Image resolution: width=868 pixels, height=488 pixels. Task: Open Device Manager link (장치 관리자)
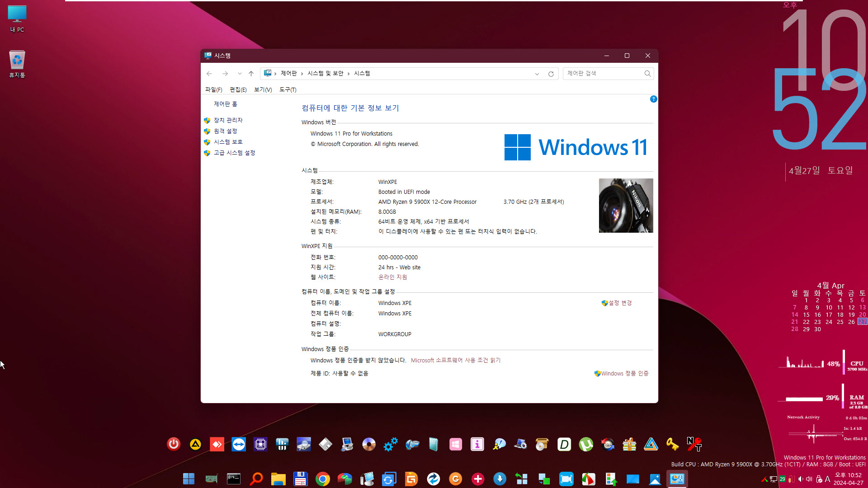[228, 120]
